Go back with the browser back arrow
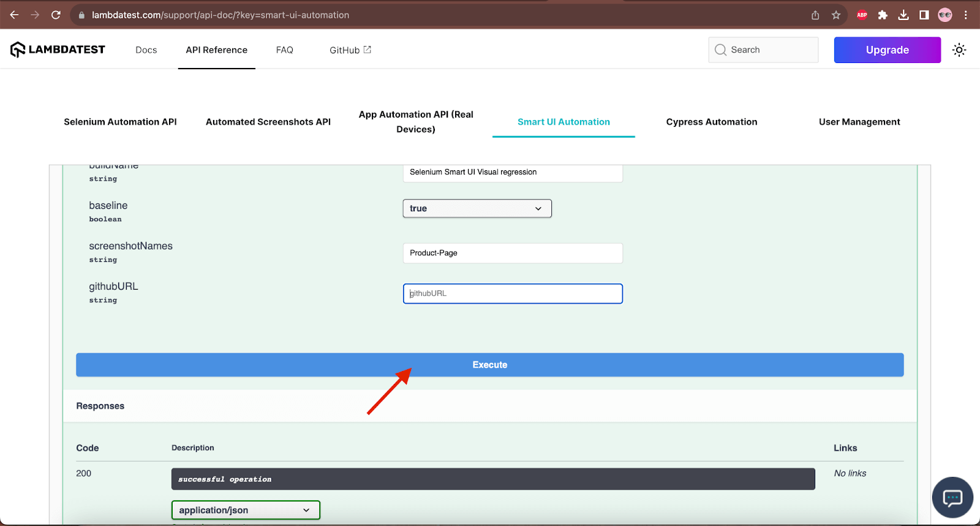This screenshot has width=980, height=526. coord(14,15)
